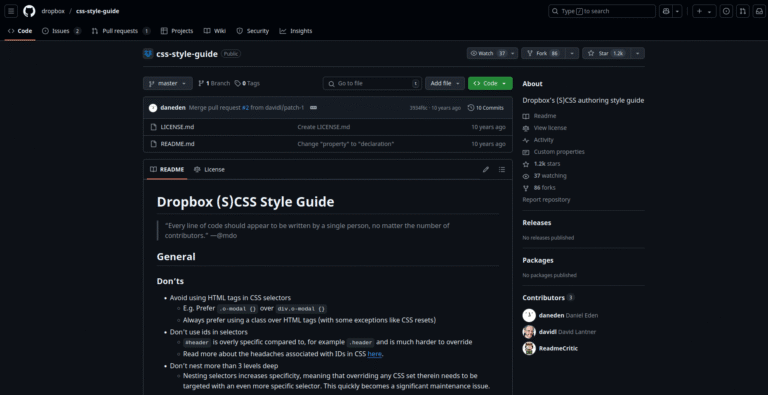Follow the 'here' link about IDs

pyautogui.click(x=374, y=354)
